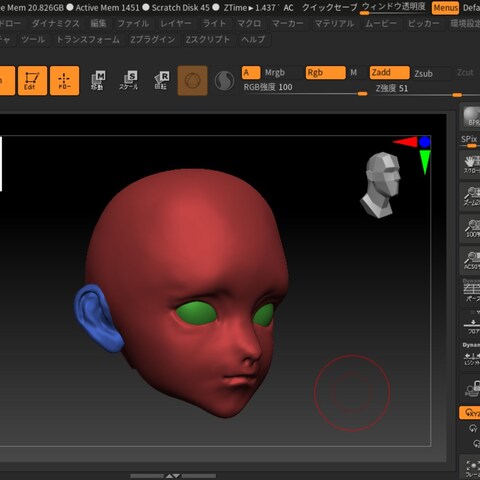
Task: Click the Zcut button
Action: click(x=465, y=73)
